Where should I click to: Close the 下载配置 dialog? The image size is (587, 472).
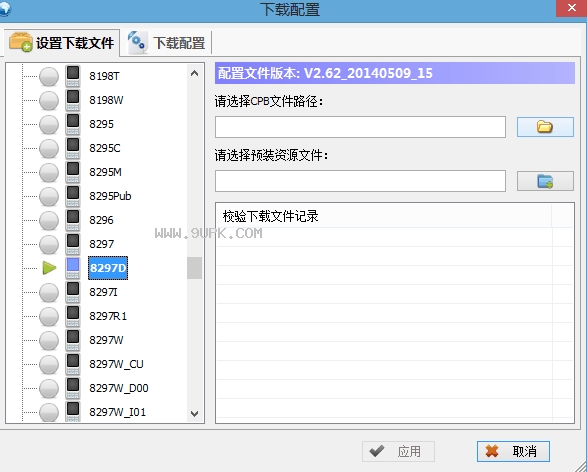(x=571, y=8)
